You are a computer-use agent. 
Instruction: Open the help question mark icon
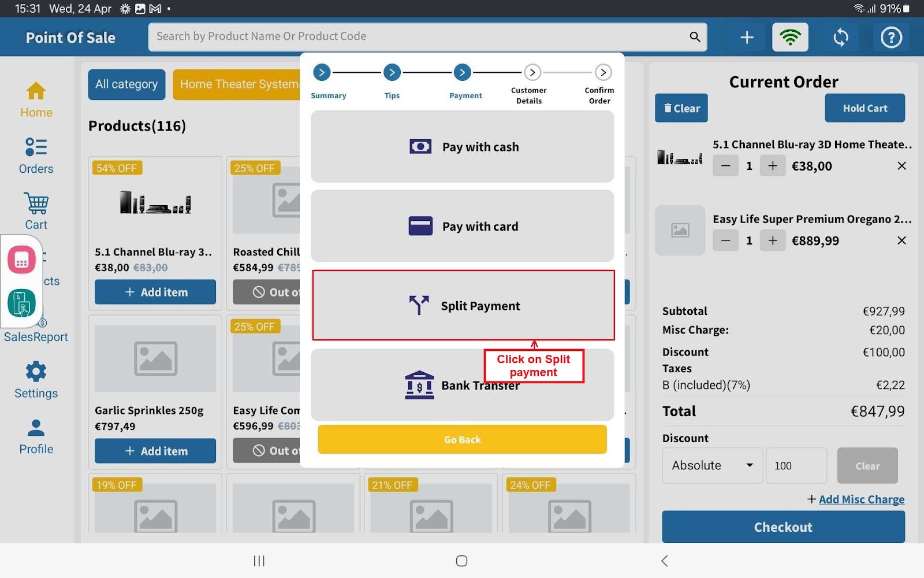point(891,38)
